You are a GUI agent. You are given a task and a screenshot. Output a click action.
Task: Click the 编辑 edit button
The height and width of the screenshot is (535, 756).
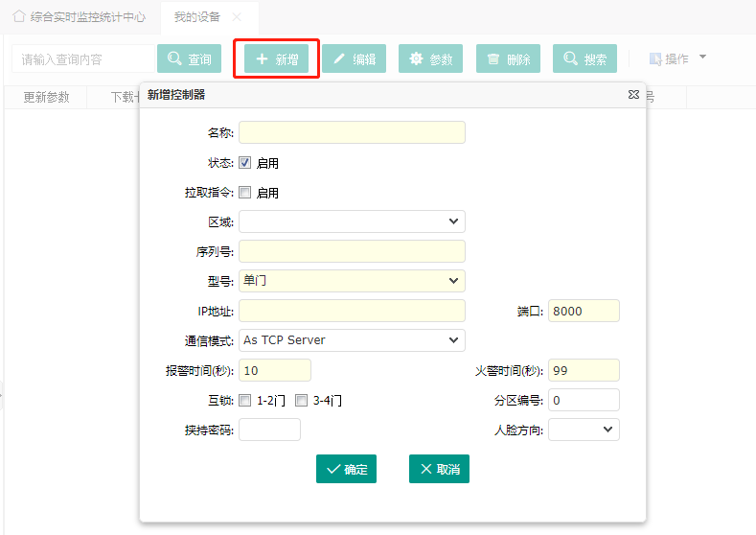(354, 58)
